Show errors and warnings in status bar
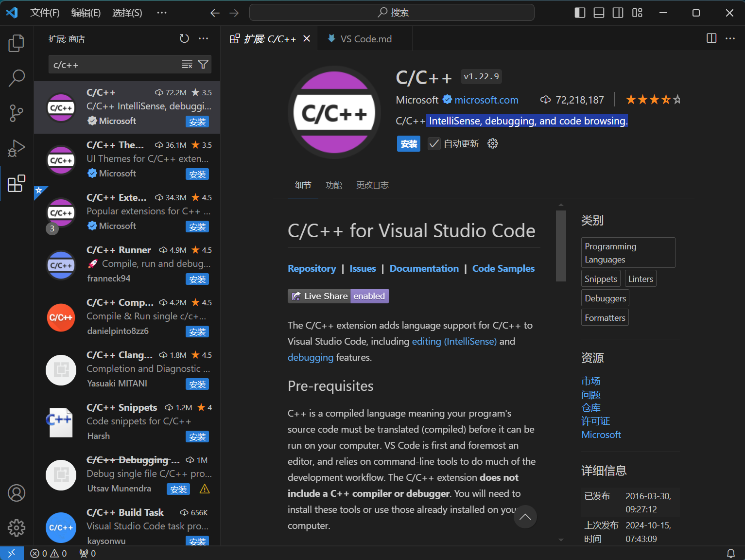This screenshot has height=560, width=745. point(48,553)
